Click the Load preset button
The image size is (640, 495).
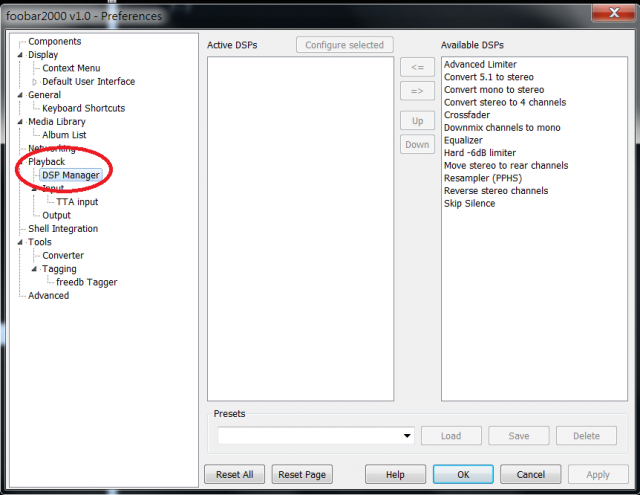coord(451,436)
